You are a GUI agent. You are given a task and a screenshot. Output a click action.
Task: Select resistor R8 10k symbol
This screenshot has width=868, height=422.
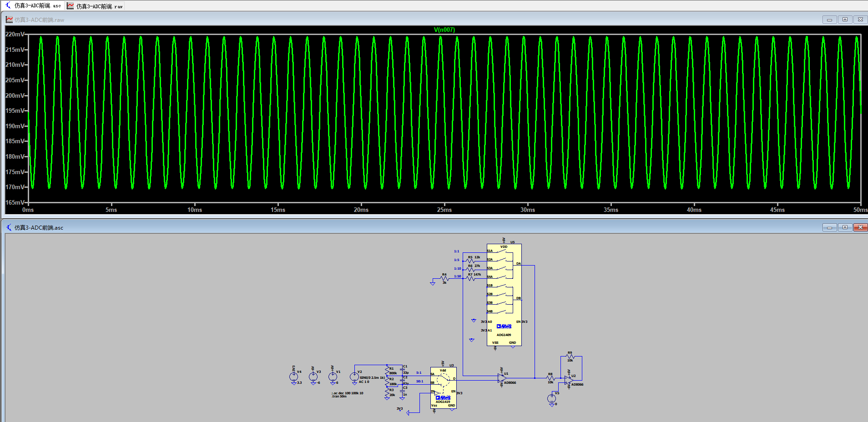click(550, 378)
